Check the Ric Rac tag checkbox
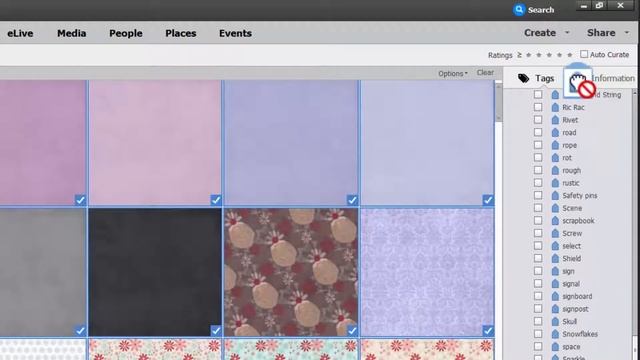This screenshot has width=640, height=360. (x=538, y=107)
